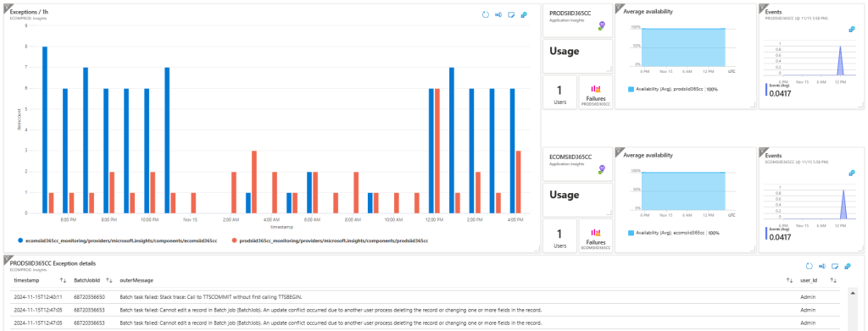
Task: Sort table by user_Id column arrows
Action: pyautogui.click(x=833, y=281)
